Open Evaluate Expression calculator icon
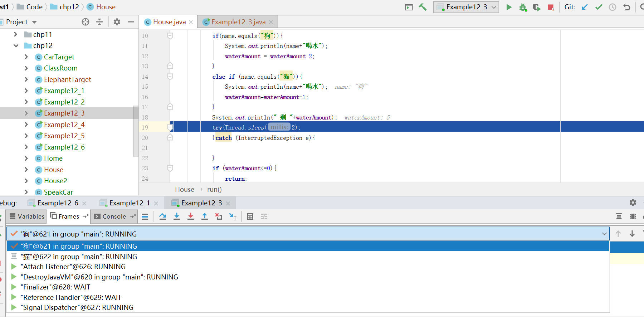644x317 pixels. pos(250,216)
